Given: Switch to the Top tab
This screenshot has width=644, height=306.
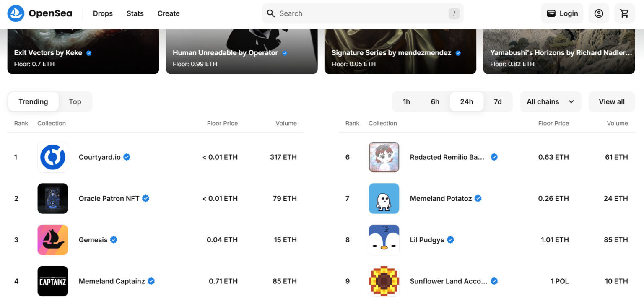Looking at the screenshot, I should tap(75, 101).
